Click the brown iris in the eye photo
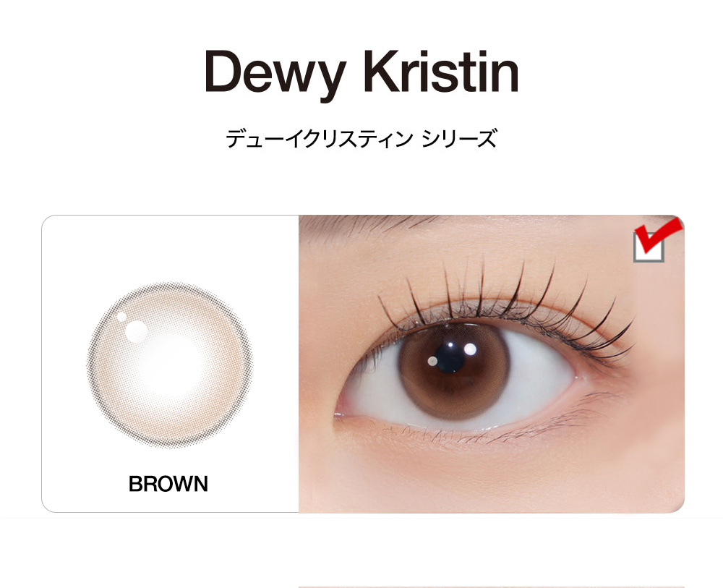723x588 pixels. (454, 372)
